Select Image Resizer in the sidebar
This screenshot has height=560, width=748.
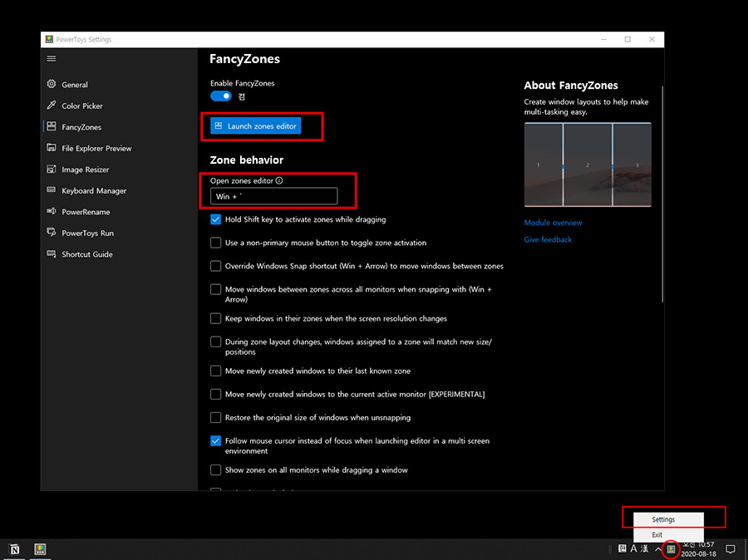pyautogui.click(x=86, y=169)
